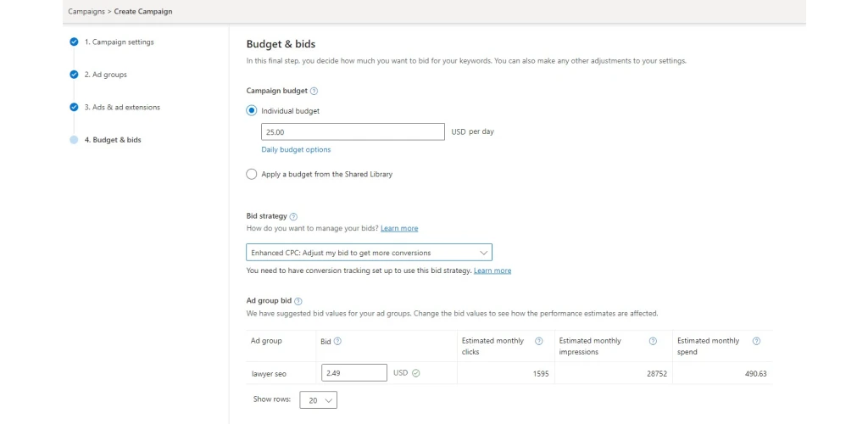Click estimated impressions value 28752

[657, 374]
